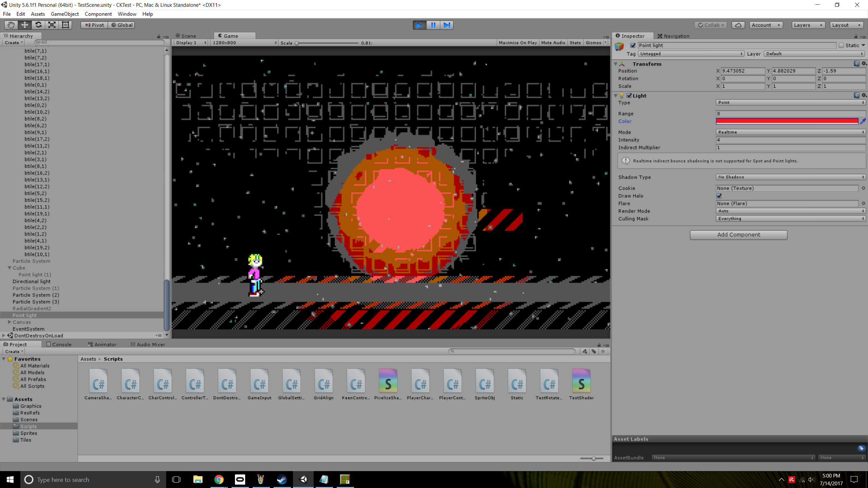Open the Component menu
The height and width of the screenshot is (488, 868).
coord(98,14)
